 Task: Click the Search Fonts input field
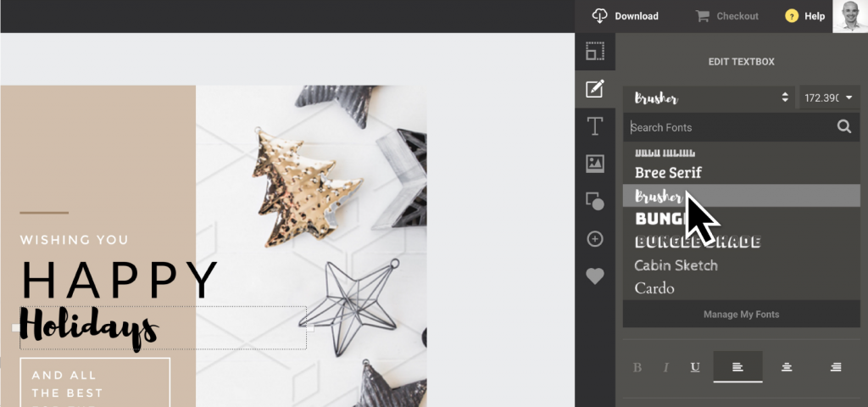pos(729,127)
